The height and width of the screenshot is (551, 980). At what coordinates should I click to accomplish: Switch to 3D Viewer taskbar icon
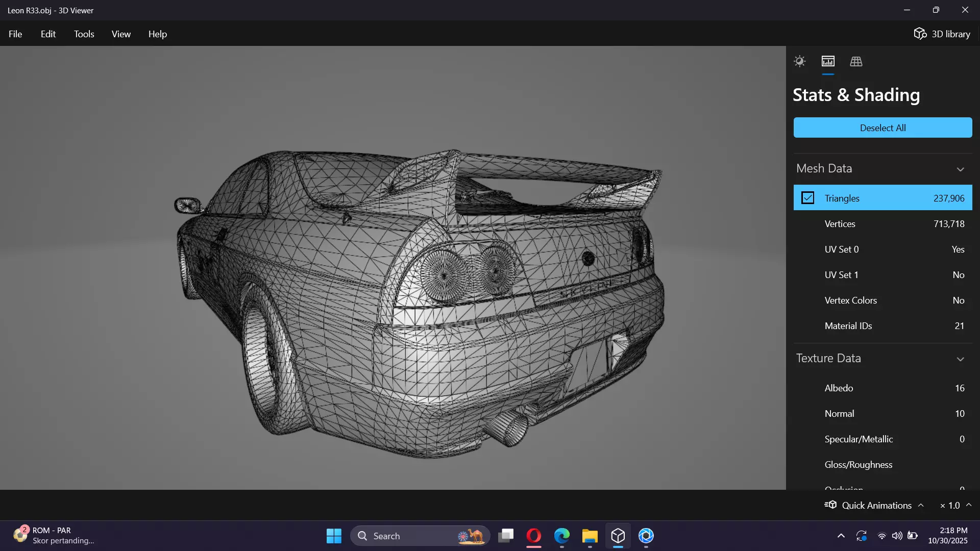(618, 536)
